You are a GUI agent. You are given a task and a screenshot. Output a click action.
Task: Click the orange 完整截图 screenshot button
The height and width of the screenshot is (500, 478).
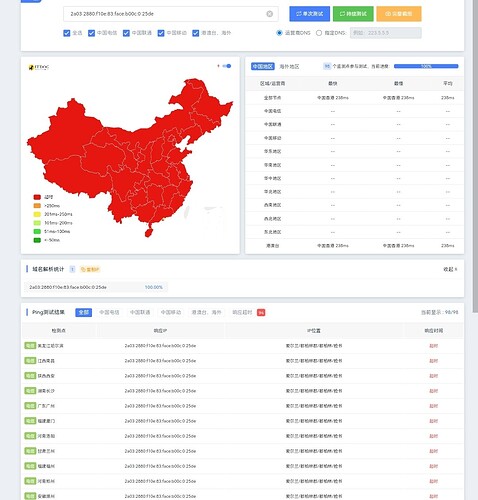(x=399, y=14)
